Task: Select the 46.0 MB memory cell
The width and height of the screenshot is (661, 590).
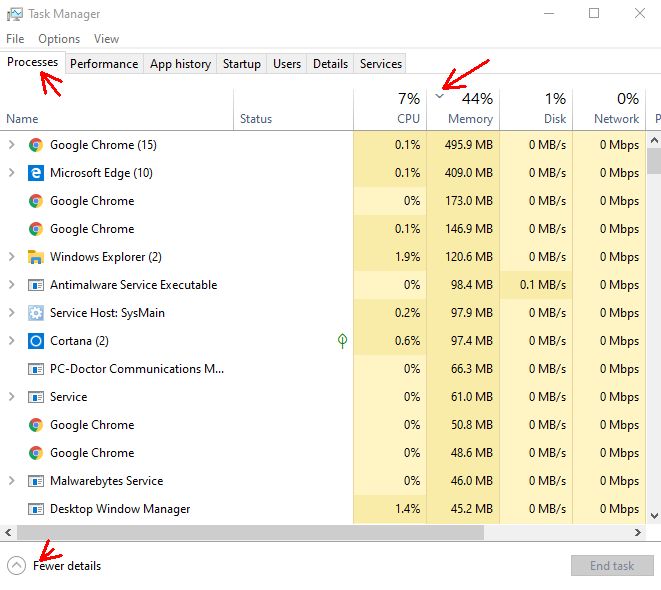Action: coord(463,481)
